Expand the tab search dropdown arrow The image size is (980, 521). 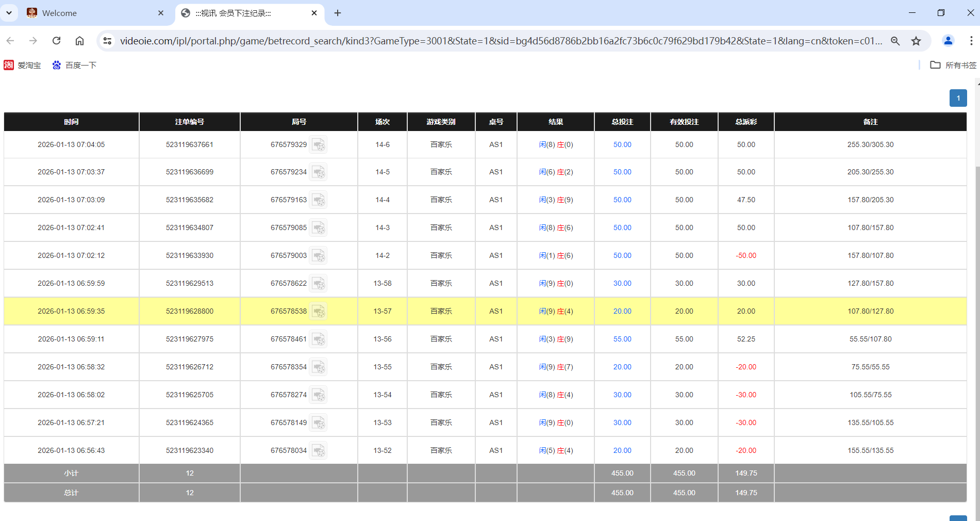[9, 13]
